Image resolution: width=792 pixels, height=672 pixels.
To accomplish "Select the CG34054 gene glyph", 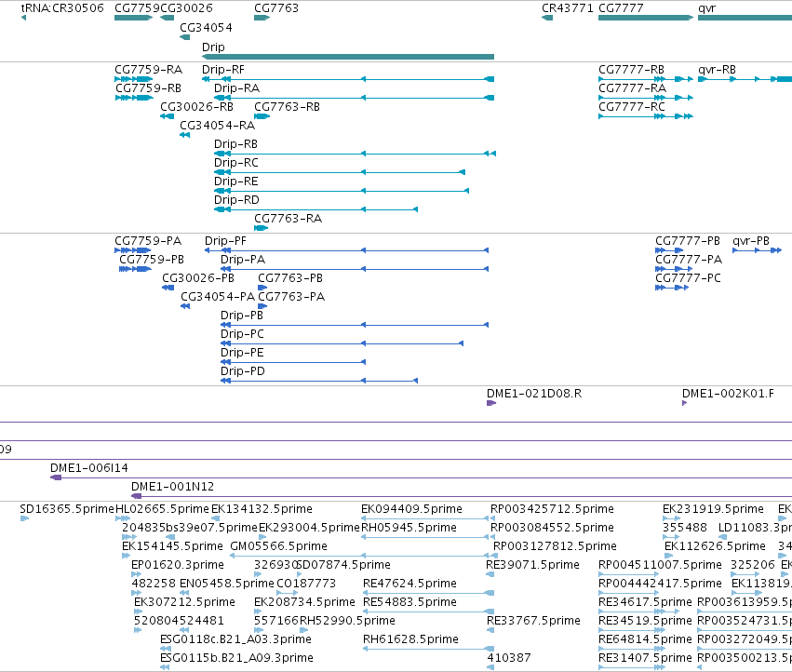I will click(x=185, y=37).
